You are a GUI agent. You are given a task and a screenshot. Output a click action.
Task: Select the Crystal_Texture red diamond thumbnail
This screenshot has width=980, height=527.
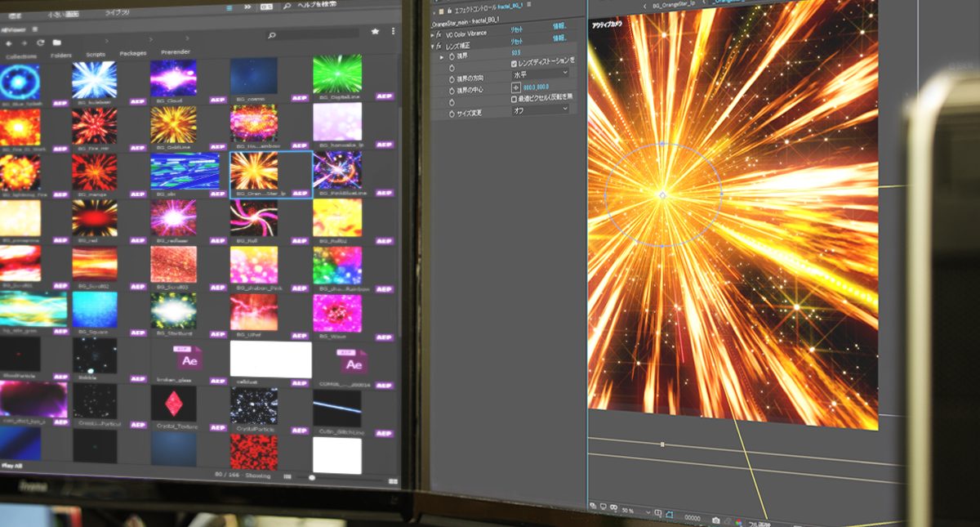(x=173, y=404)
